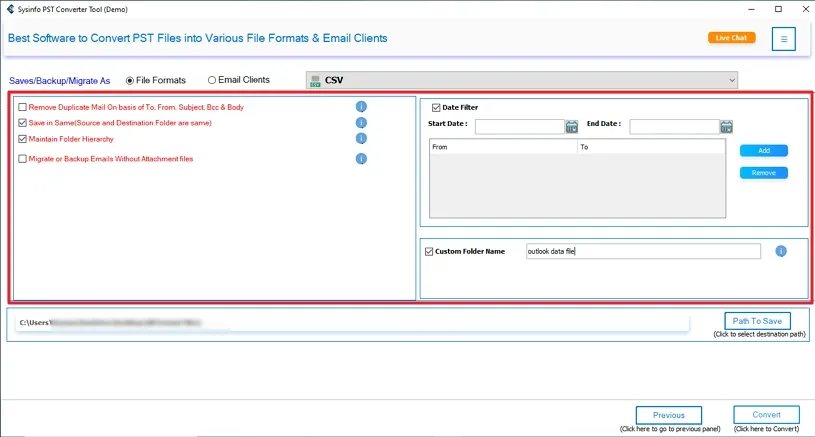Start conversion with the Convert button
This screenshot has width=815, height=437.
(766, 415)
